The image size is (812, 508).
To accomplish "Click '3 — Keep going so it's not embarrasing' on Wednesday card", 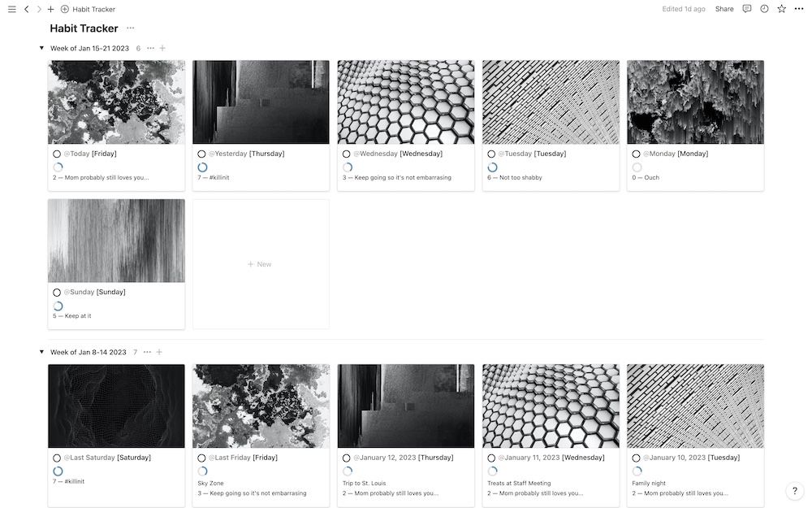I will (x=397, y=177).
